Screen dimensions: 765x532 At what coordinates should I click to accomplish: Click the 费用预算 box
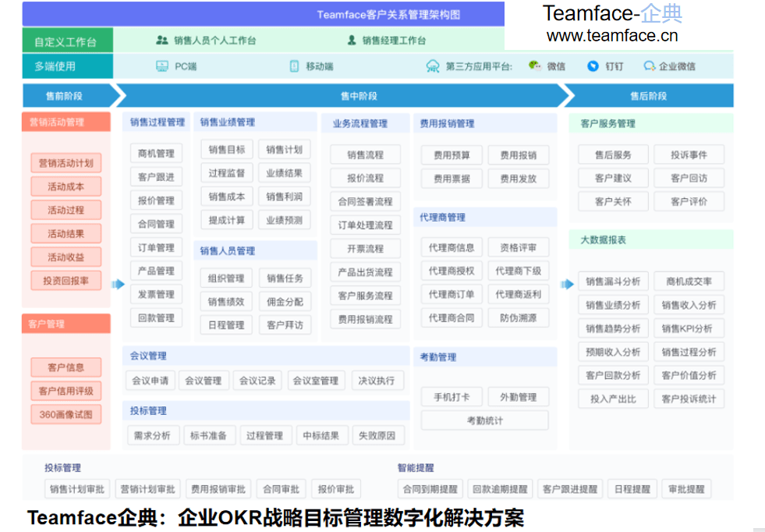[x=452, y=155]
